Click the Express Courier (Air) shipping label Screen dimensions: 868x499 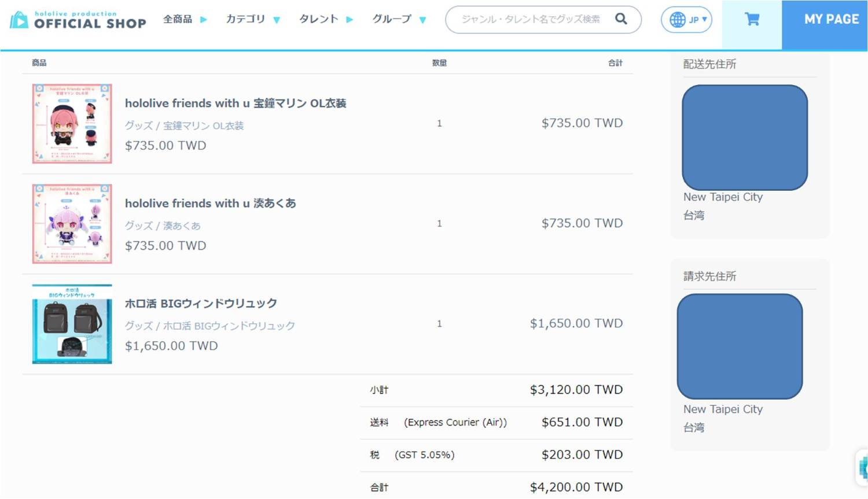tap(455, 422)
